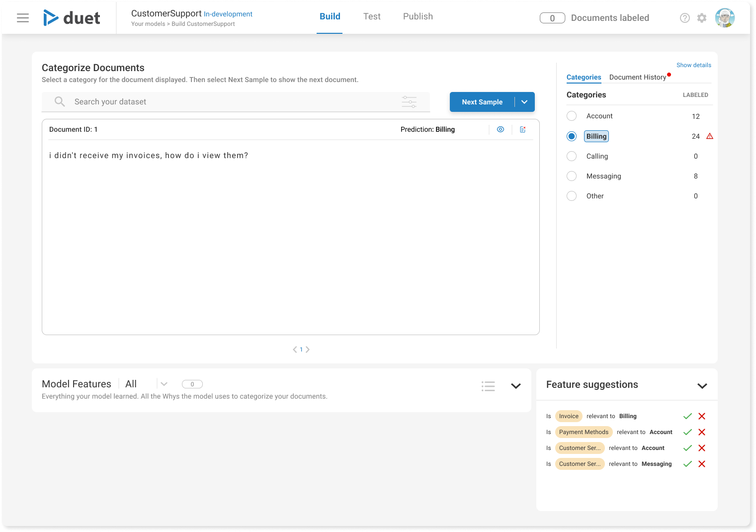
Task: Toggle the document eye view icon
Action: click(x=501, y=129)
